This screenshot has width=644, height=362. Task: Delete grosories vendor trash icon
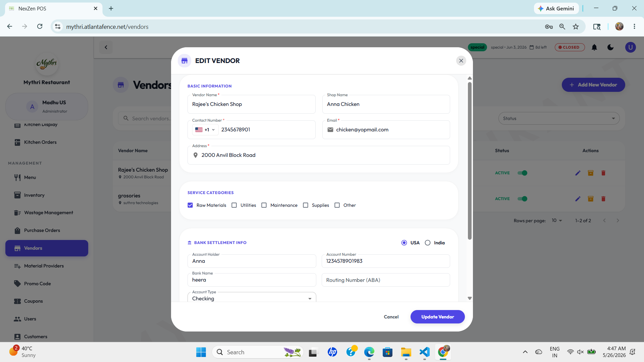click(x=603, y=199)
